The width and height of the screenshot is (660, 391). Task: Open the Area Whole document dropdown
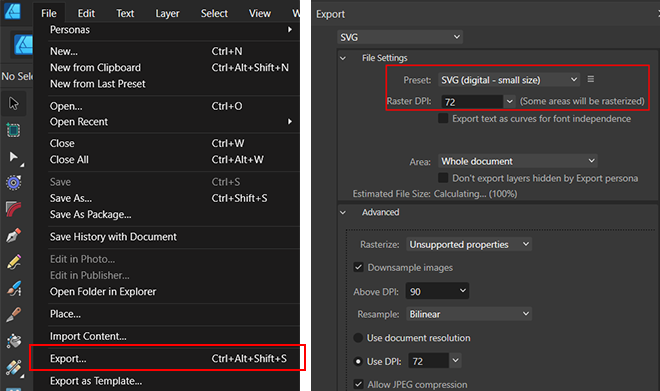click(518, 161)
